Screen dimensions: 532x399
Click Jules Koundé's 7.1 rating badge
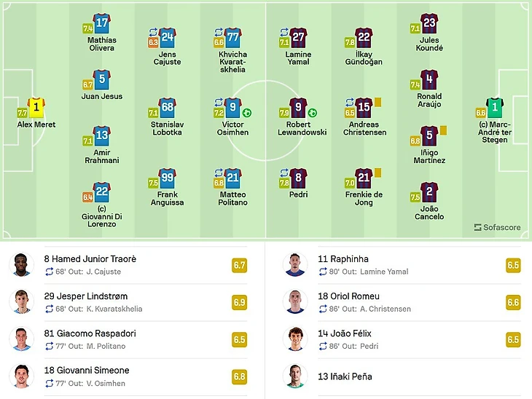coord(415,28)
